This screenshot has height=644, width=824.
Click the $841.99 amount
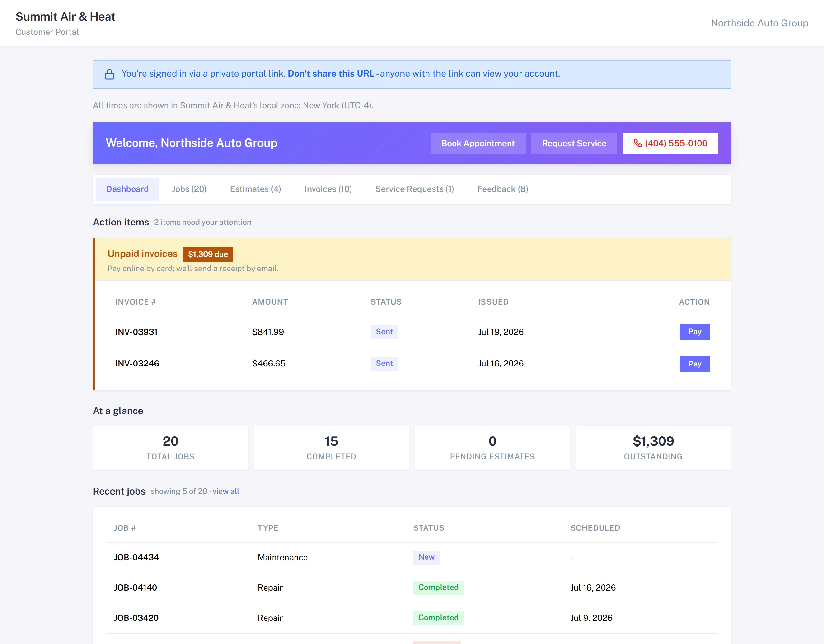(268, 332)
